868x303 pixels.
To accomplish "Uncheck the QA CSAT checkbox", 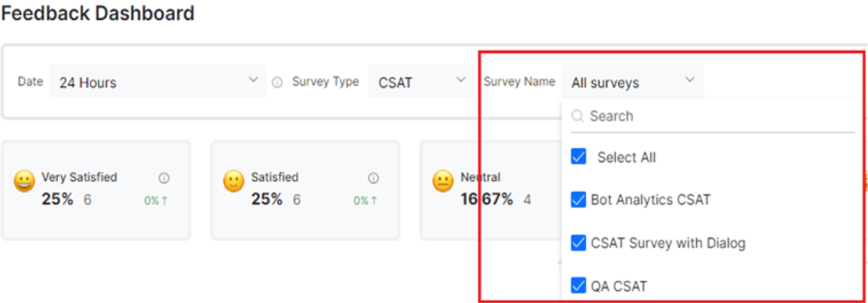I will 578,285.
